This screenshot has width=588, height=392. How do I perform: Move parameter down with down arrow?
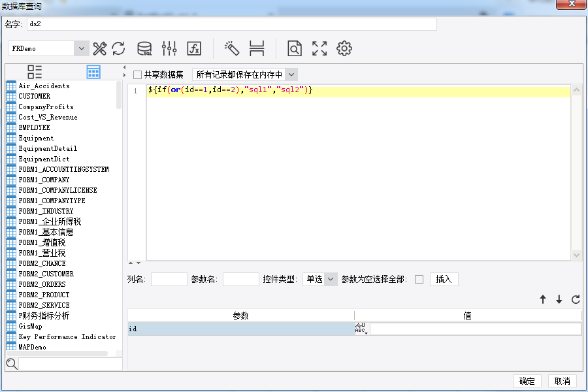click(559, 299)
